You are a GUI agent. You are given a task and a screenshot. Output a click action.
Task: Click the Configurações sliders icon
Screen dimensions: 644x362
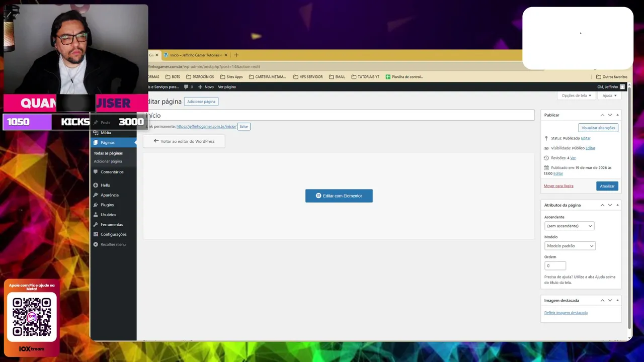pyautogui.click(x=96, y=234)
